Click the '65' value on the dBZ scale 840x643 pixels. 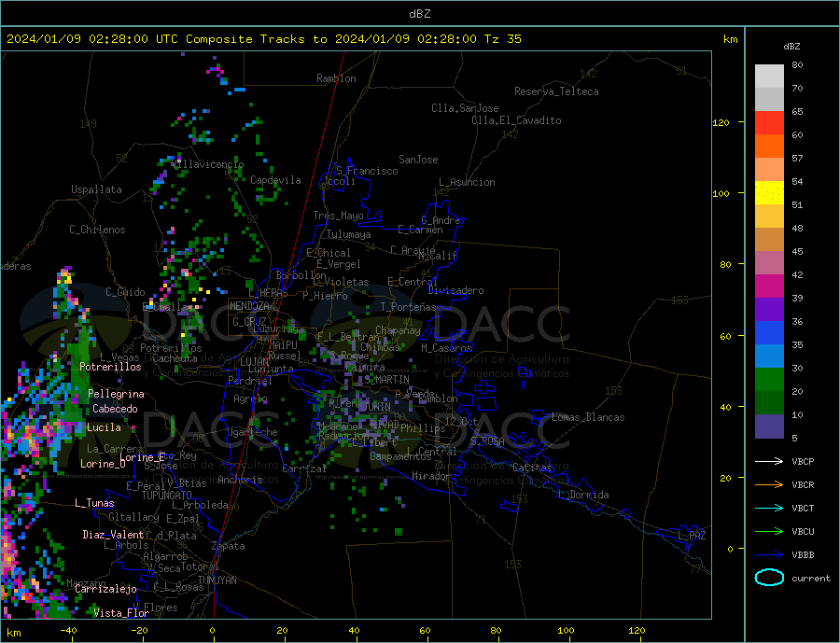tap(797, 111)
